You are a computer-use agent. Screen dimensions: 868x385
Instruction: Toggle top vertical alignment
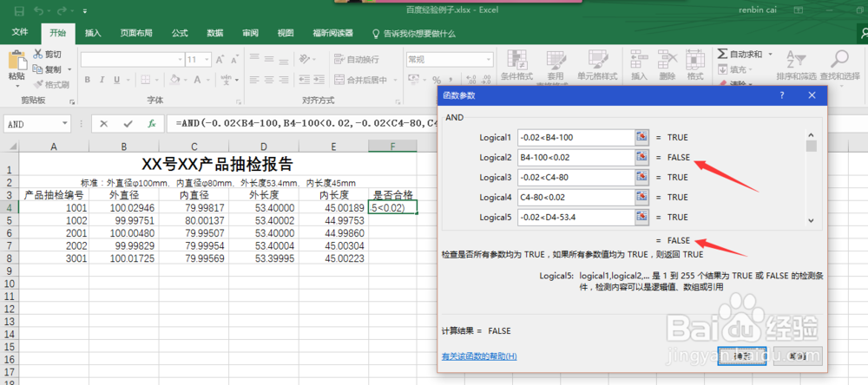coord(254,57)
